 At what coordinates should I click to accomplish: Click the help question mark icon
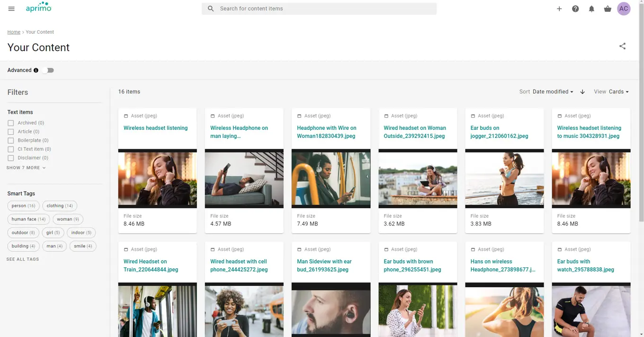(x=575, y=9)
